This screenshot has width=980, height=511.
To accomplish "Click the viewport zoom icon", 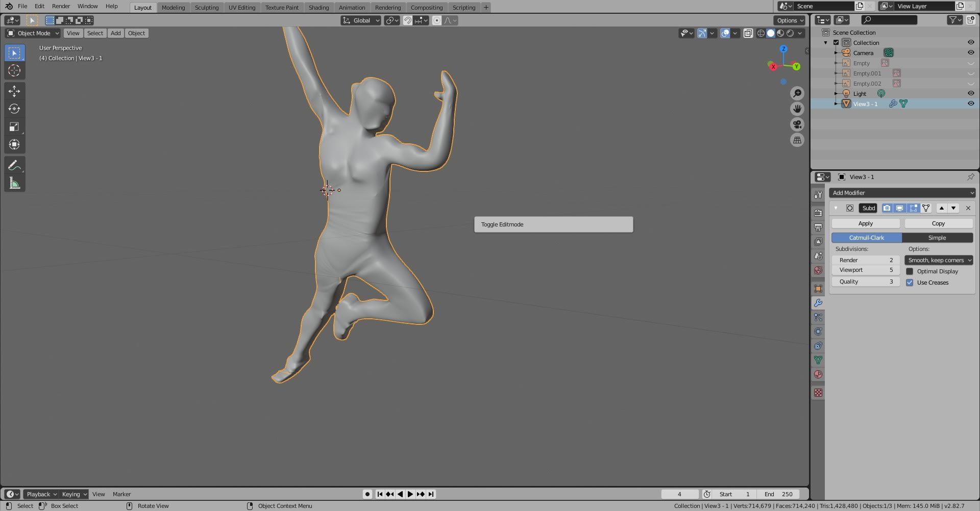I will (797, 93).
